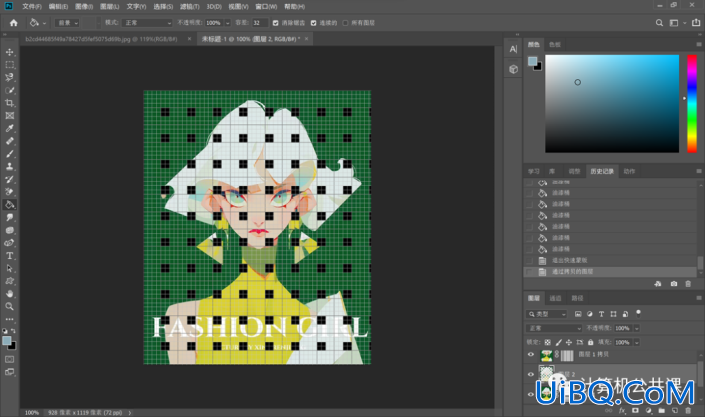Create a new snapshot with the camera button

pos(674,284)
